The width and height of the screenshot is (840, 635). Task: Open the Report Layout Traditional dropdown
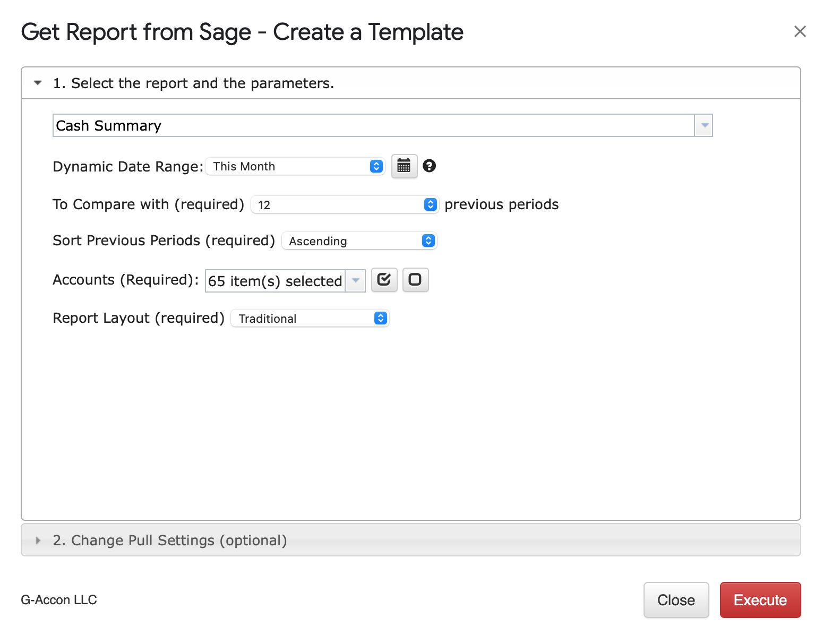pos(310,318)
